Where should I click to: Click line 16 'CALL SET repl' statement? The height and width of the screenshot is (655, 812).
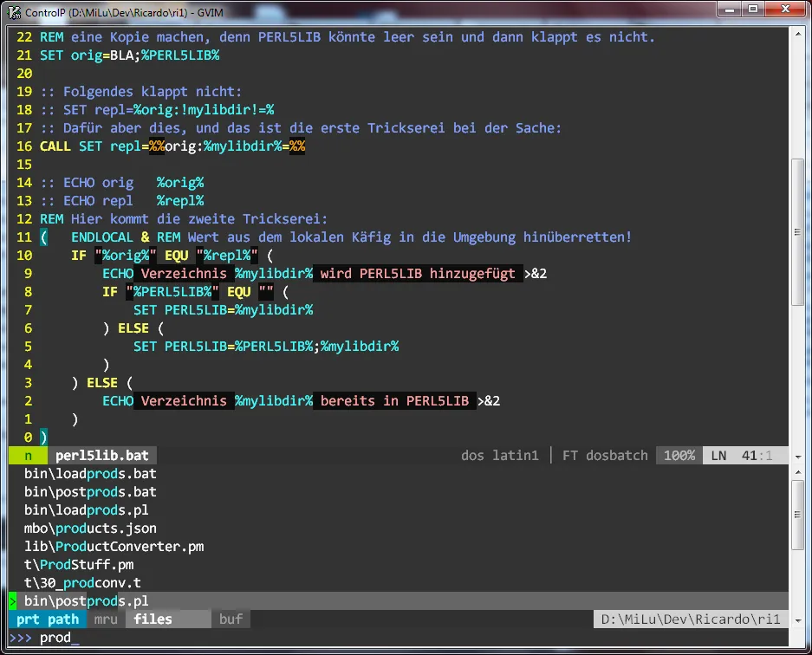click(172, 146)
